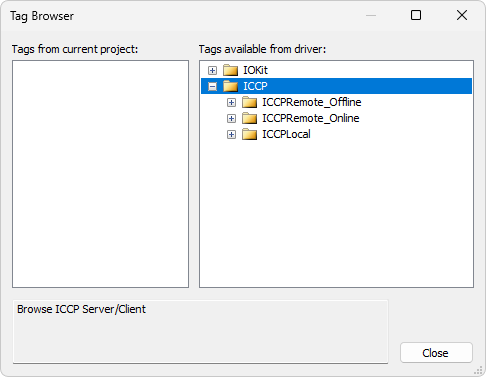The image size is (486, 377).
Task: Expand the ICCPRemote_Online node
Action: [231, 118]
